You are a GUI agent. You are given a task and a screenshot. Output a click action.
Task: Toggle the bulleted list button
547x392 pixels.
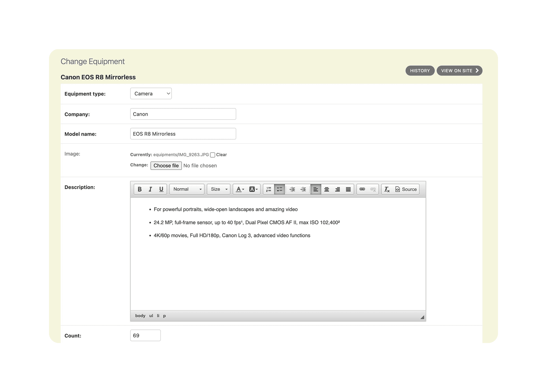279,189
